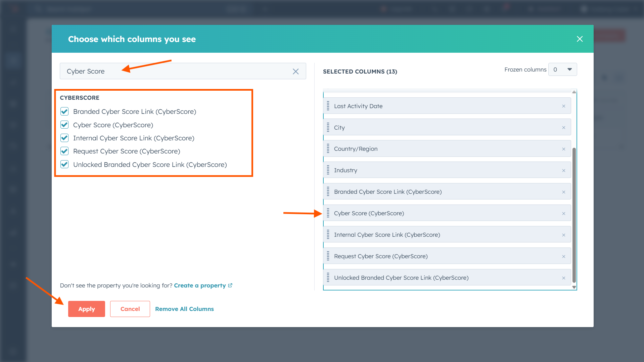
Task: Clear the Cyber Score search text
Action: coord(295,71)
